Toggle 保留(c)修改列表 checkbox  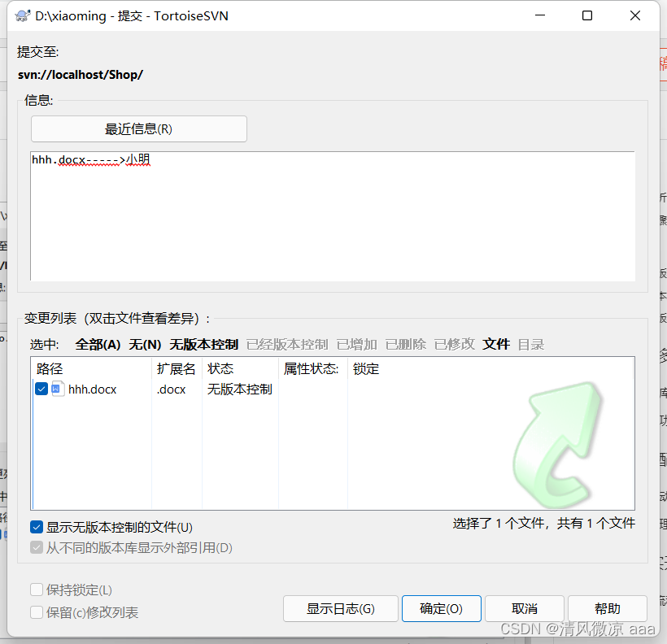coord(37,612)
